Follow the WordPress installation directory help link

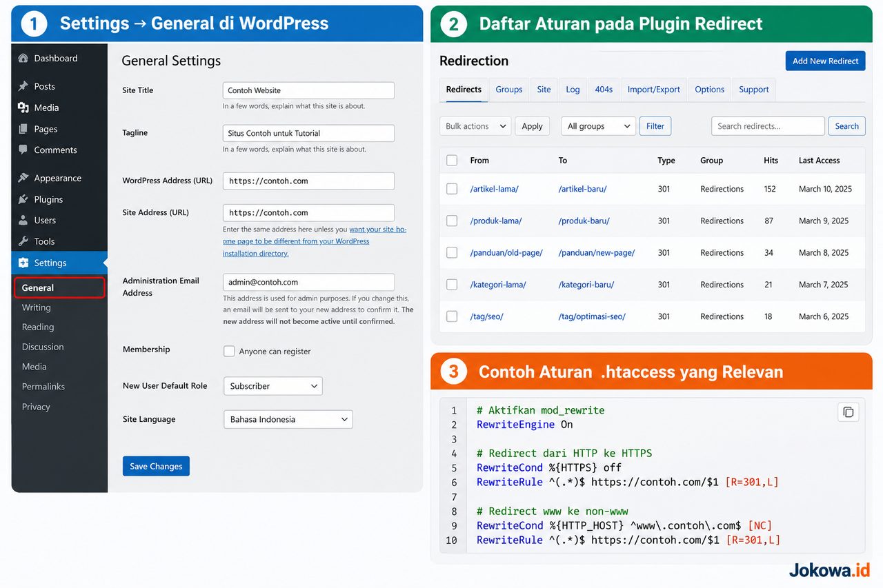[x=315, y=241]
